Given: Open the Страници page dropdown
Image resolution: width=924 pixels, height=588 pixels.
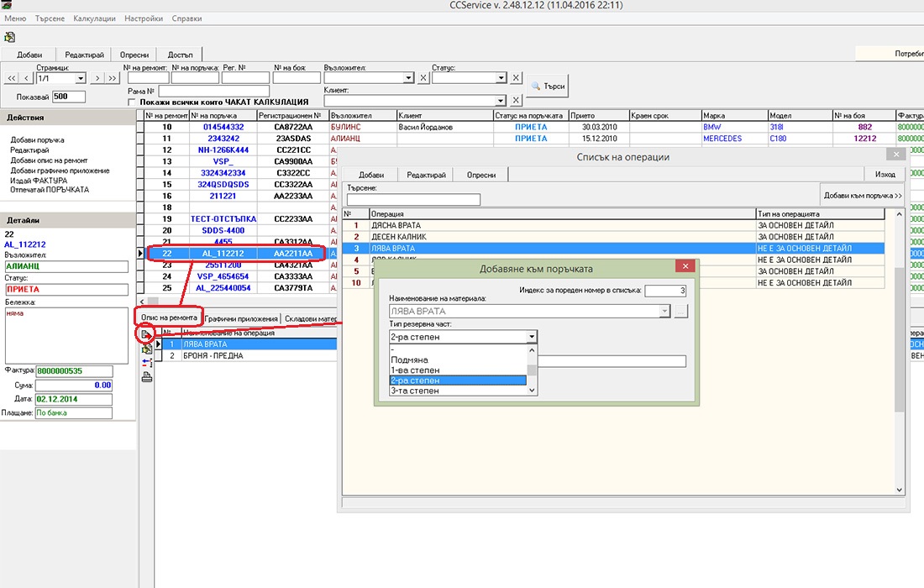Looking at the screenshot, I should (81, 78).
